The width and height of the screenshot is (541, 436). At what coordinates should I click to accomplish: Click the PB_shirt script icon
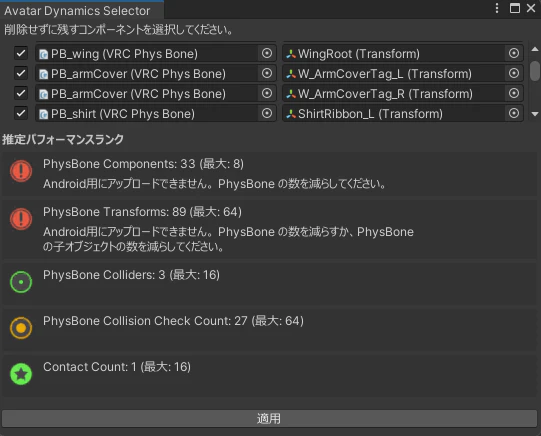point(43,114)
